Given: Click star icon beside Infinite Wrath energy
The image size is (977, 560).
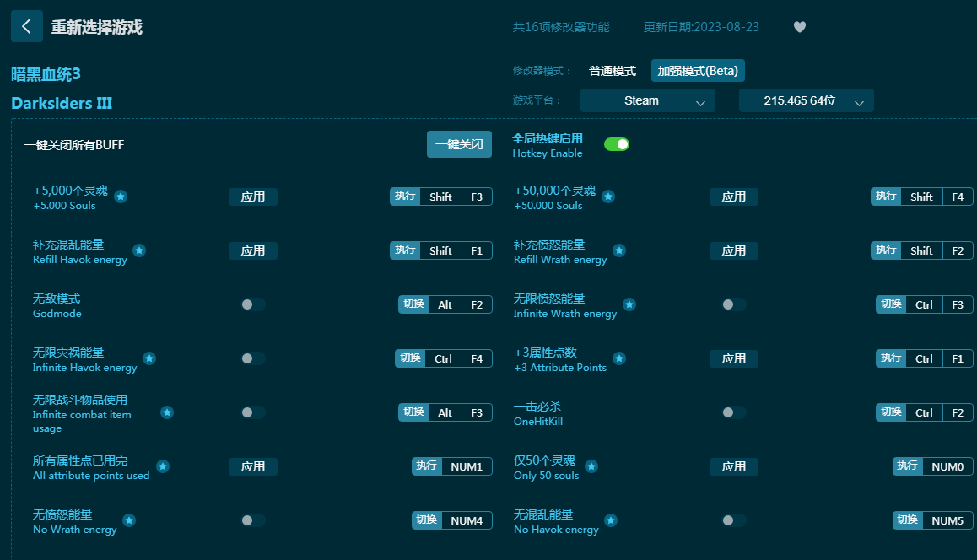Looking at the screenshot, I should (629, 304).
